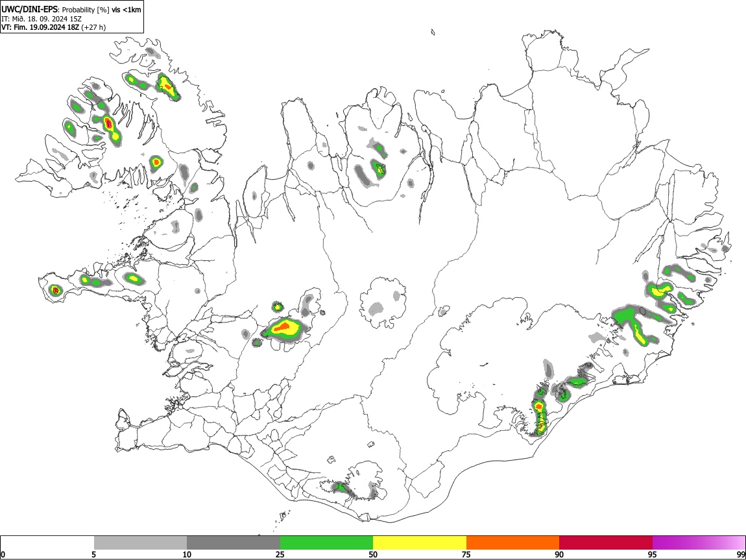Click the legend value 5
Screen dimensions: 746x560
[93, 554]
